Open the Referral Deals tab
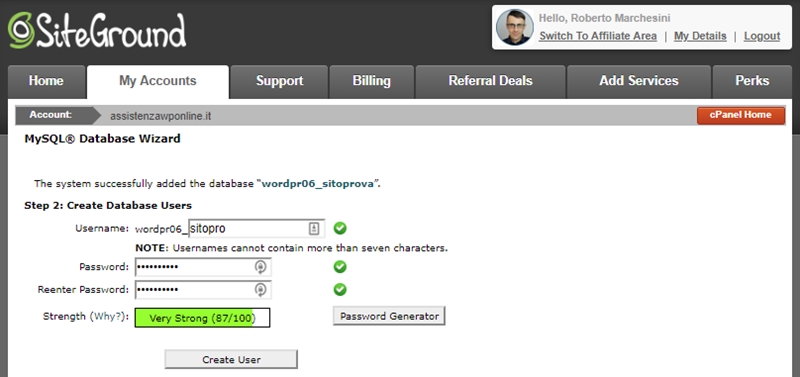 pyautogui.click(x=490, y=82)
